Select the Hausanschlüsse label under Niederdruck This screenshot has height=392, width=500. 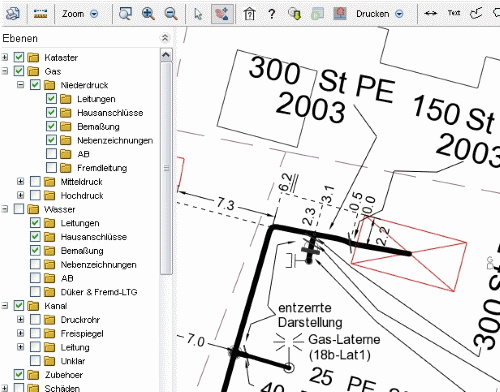pyautogui.click(x=110, y=113)
